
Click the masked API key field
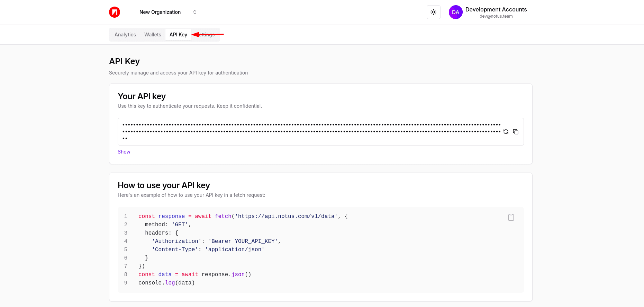point(311,131)
